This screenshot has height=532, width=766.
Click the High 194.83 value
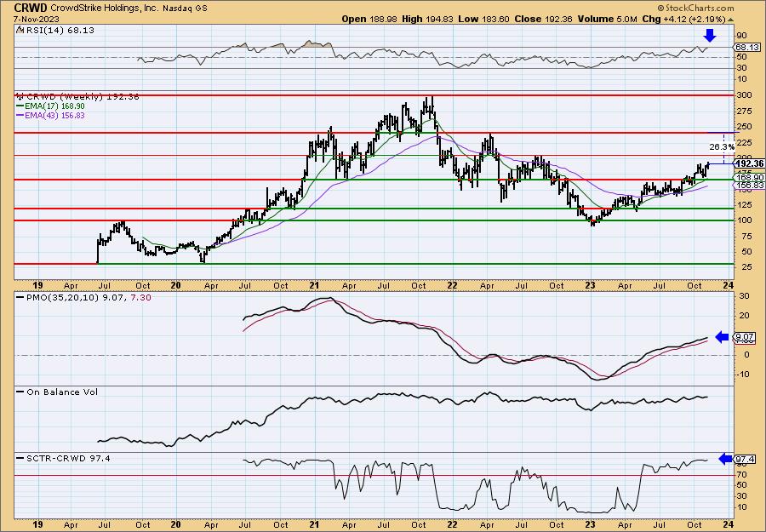427,19
